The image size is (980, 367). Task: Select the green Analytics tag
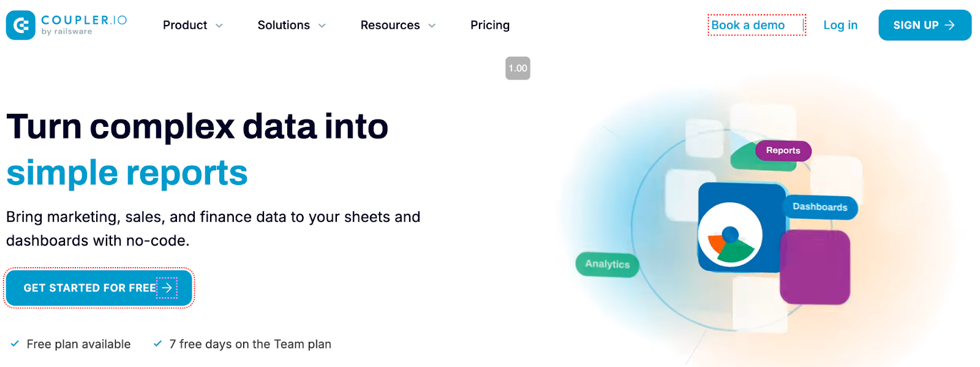click(x=607, y=264)
